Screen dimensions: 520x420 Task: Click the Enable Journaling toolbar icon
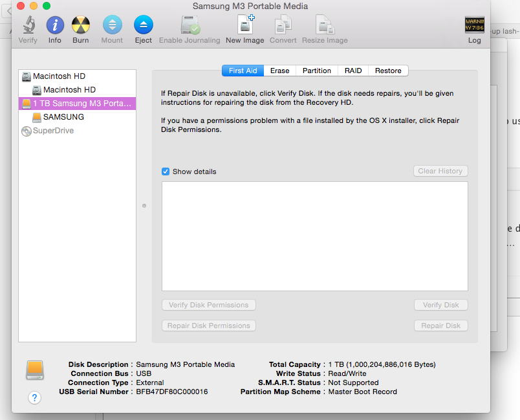[190, 25]
